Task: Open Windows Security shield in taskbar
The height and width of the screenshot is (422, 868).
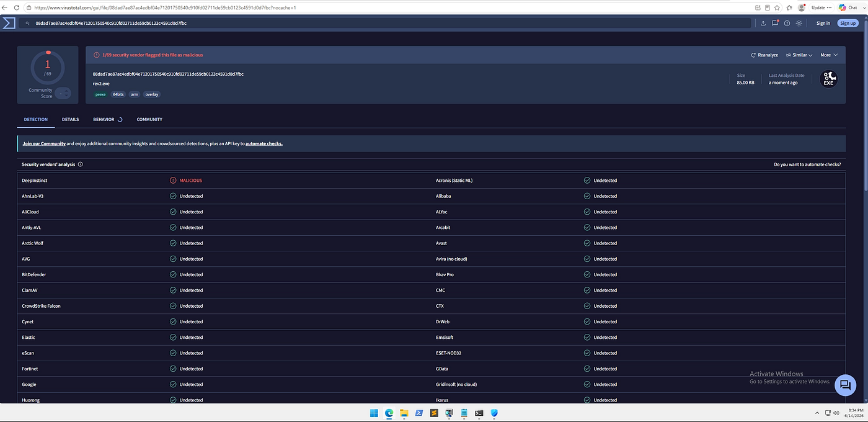Action: pos(494,413)
